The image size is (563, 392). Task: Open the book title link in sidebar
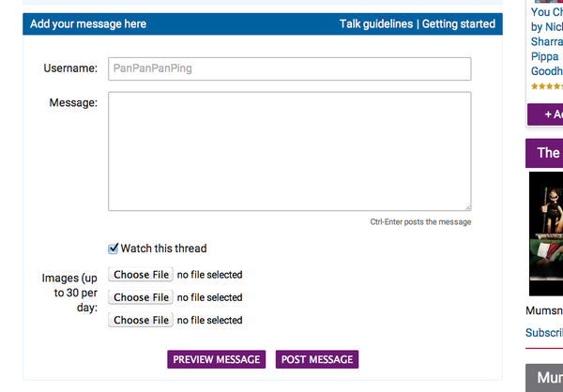pyautogui.click(x=547, y=12)
